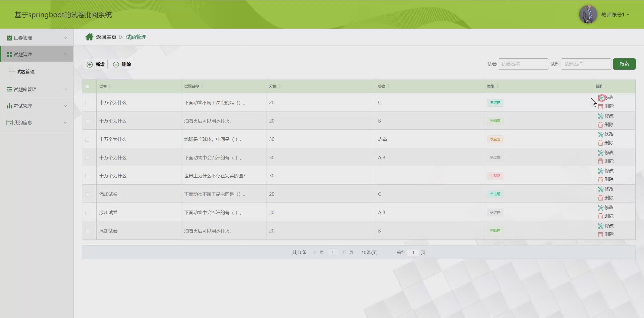Screen dimensions: 644x318
Task: Click the 试卷管理 sidebar icon
Action: 9,38
